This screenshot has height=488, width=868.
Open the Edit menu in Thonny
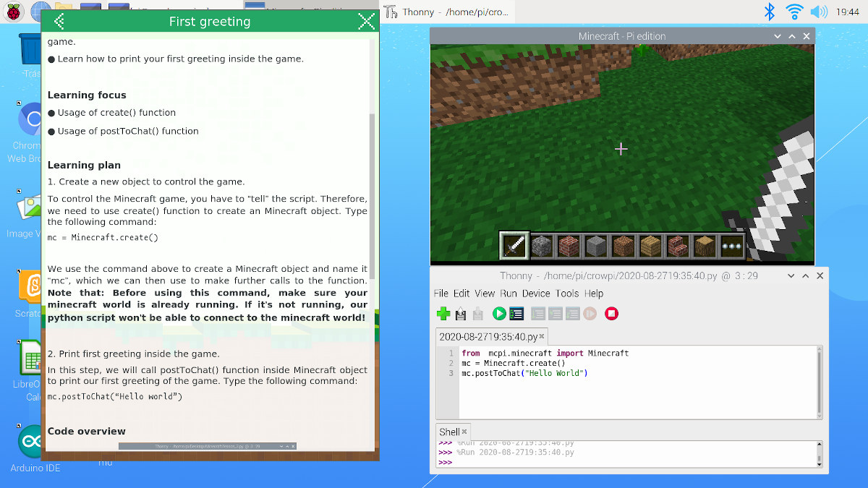click(461, 294)
